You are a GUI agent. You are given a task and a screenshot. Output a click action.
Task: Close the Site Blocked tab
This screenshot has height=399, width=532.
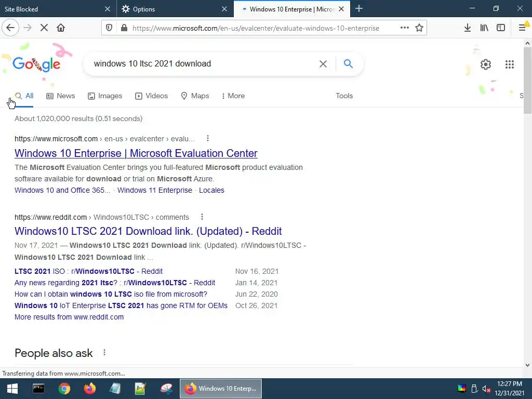tap(108, 9)
